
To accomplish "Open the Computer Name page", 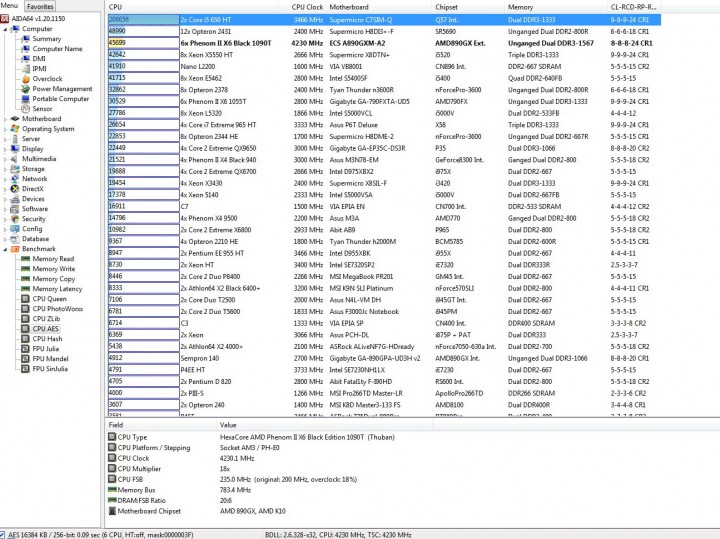I will click(57, 49).
